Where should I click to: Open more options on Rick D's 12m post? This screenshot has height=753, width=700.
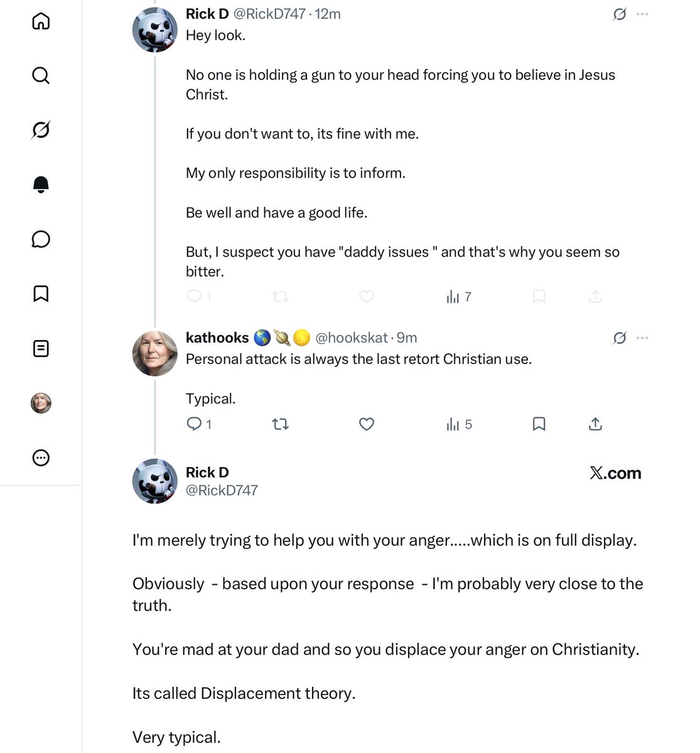642,14
